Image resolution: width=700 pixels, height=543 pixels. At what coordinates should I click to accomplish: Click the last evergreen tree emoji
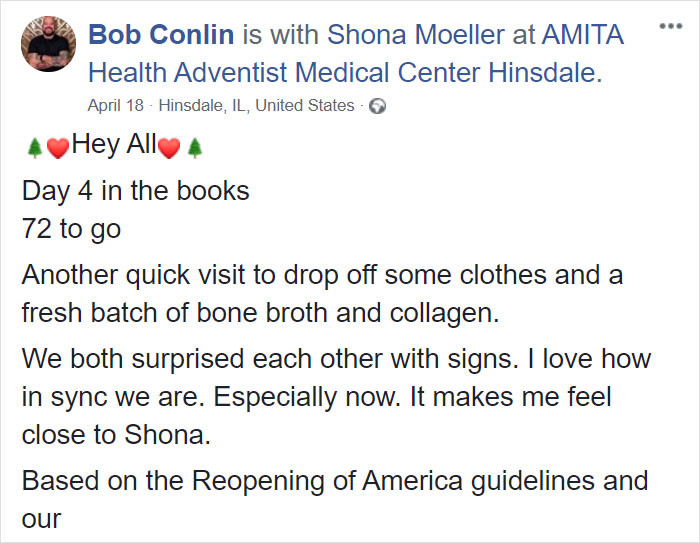click(x=195, y=148)
